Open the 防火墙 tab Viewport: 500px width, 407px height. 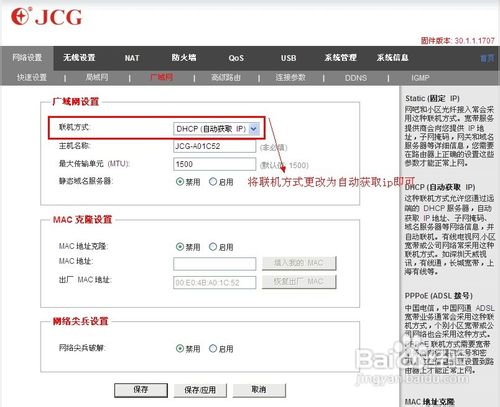coord(184,58)
